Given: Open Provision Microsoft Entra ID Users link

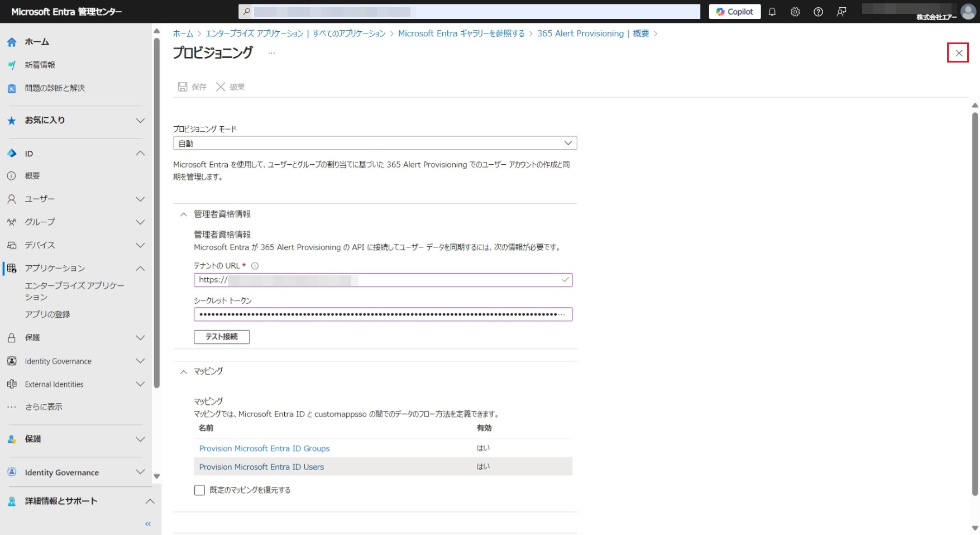Looking at the screenshot, I should (261, 467).
